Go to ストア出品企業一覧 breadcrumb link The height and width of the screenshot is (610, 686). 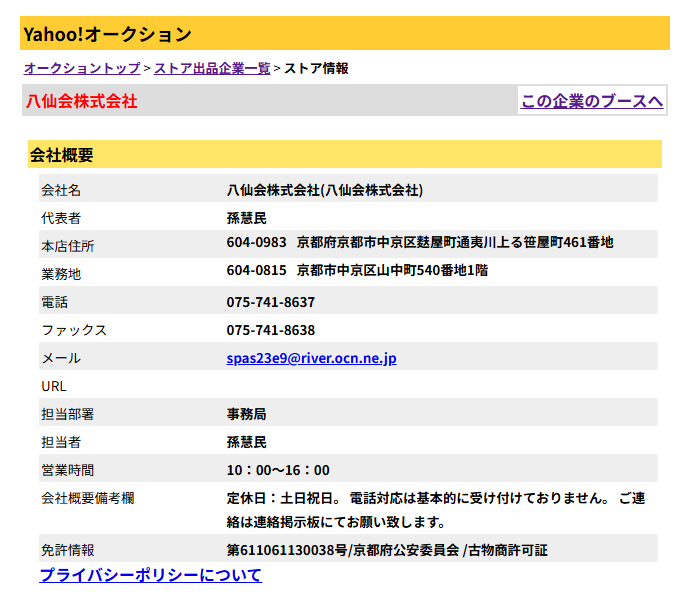pos(212,69)
